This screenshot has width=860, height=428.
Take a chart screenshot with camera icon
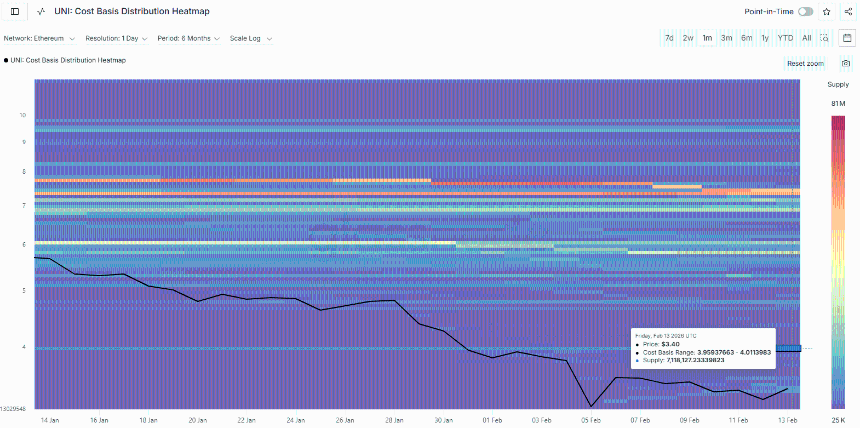[x=846, y=63]
